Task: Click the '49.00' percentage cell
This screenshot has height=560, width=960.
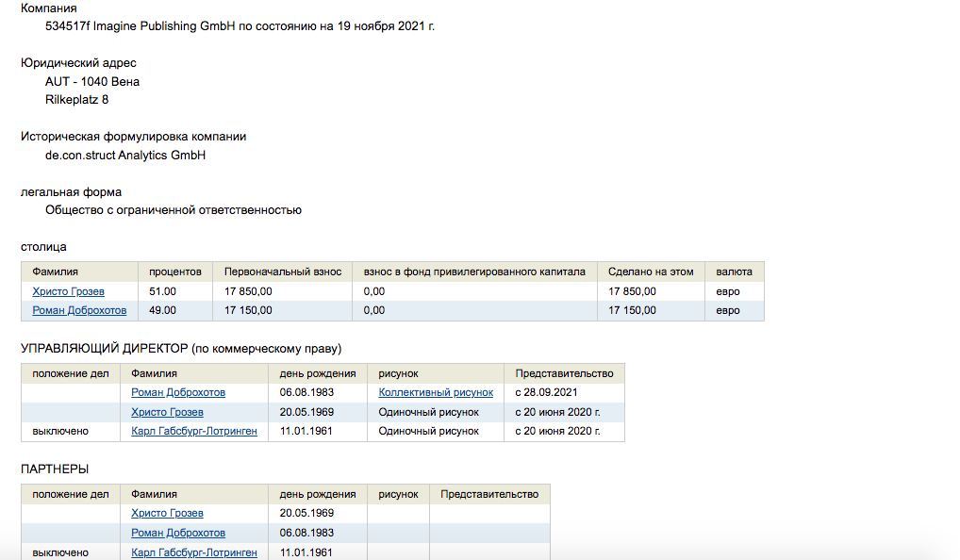Action: click(x=162, y=310)
